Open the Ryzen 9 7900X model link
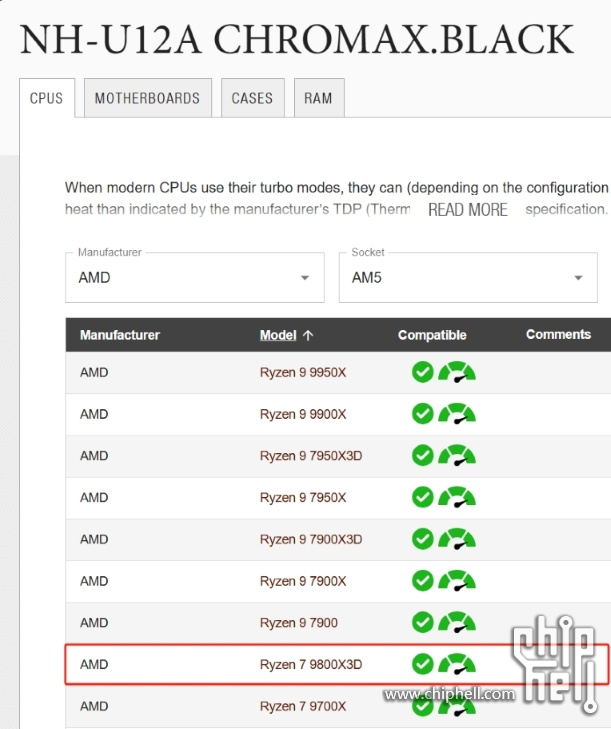 tap(303, 581)
